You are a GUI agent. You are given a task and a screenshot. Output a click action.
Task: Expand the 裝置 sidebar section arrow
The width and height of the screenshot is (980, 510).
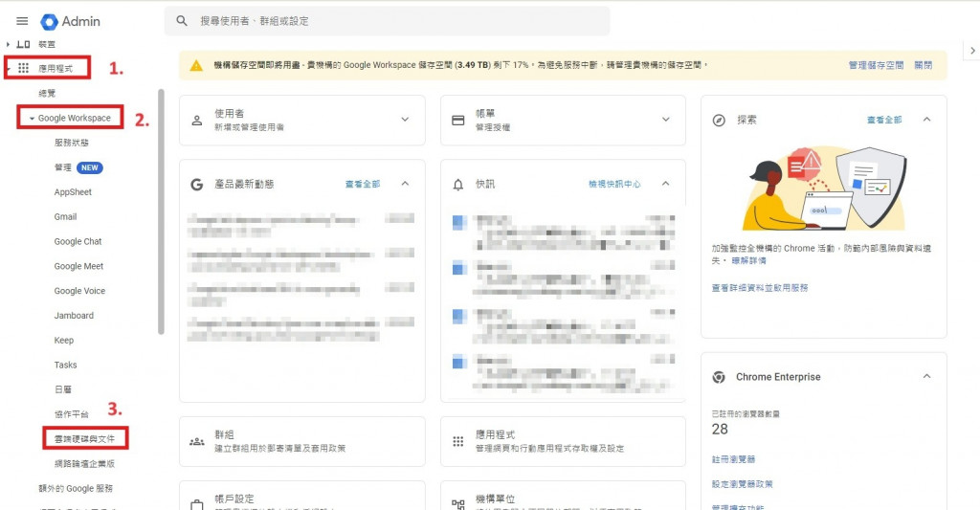[8, 44]
